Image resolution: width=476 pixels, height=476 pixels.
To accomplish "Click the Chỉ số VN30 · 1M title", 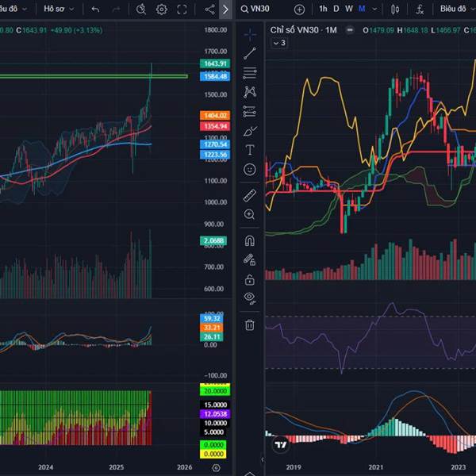I will [303, 30].
